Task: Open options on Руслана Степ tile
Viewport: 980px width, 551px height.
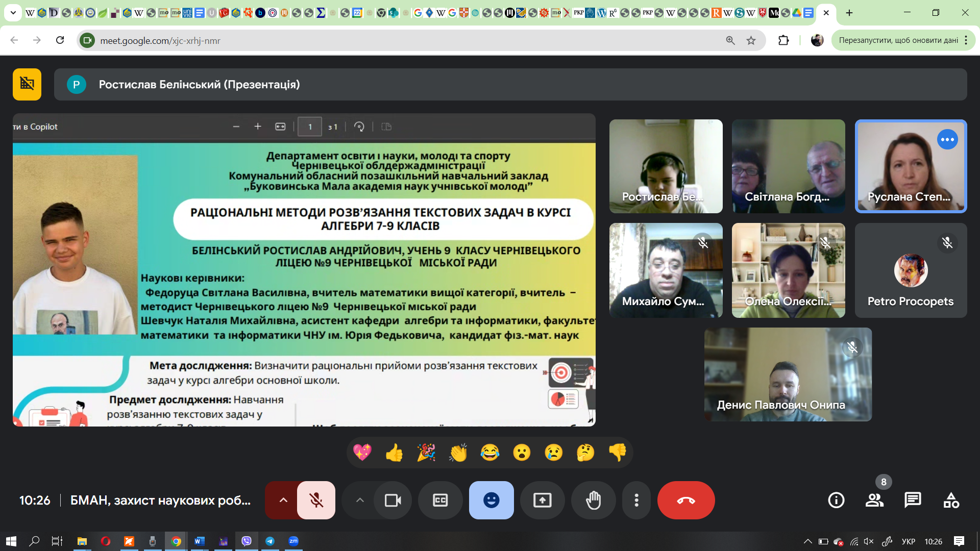Action: coord(947,140)
